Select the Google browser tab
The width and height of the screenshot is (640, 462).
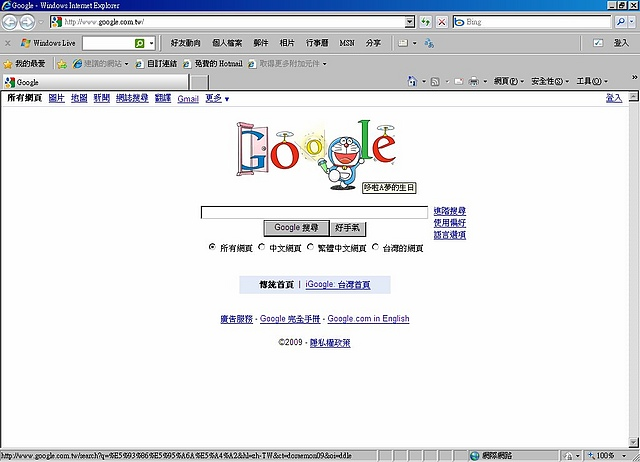(x=96, y=82)
